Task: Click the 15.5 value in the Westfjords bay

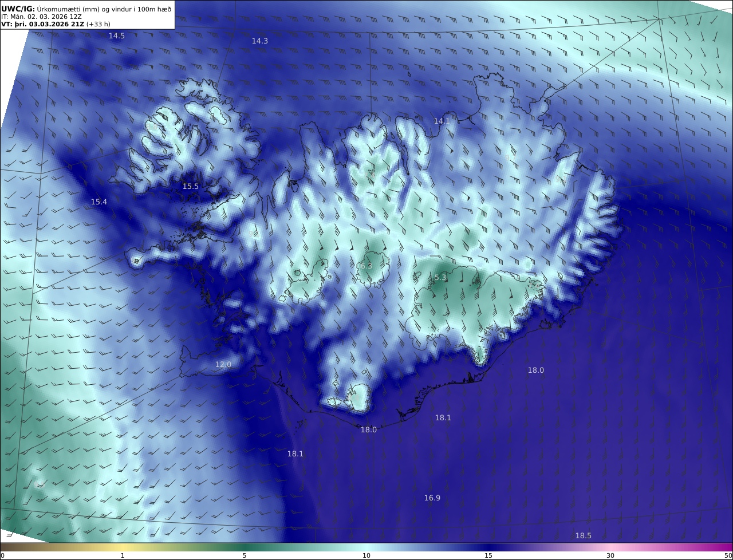Action: coord(191,186)
